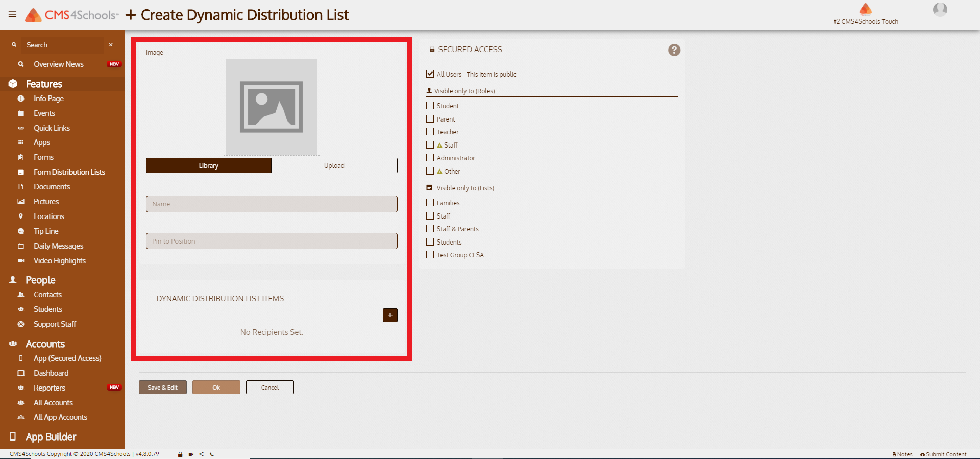Click the #2 CMS4Schools Touch icon

click(866, 9)
